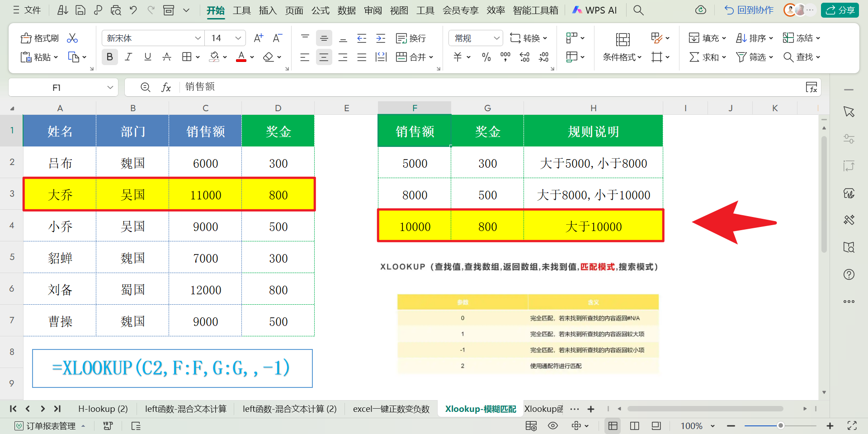The image size is (868, 434).
Task: Click the Save icon in quick toolbar
Action: tap(80, 10)
